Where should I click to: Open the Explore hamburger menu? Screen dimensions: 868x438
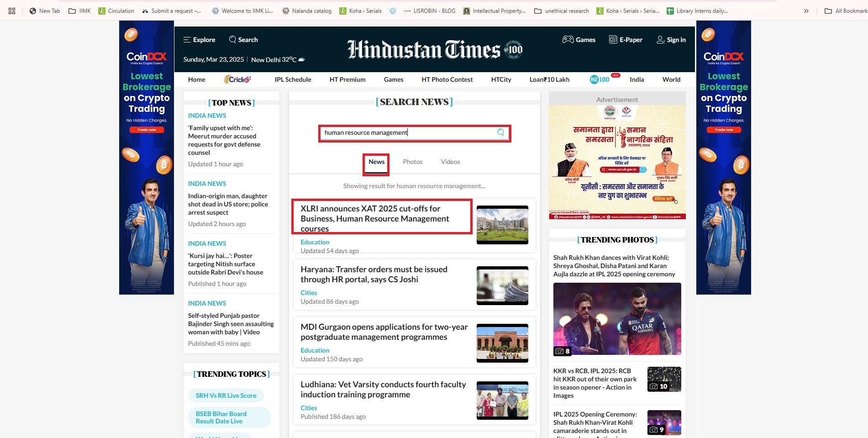coord(187,40)
